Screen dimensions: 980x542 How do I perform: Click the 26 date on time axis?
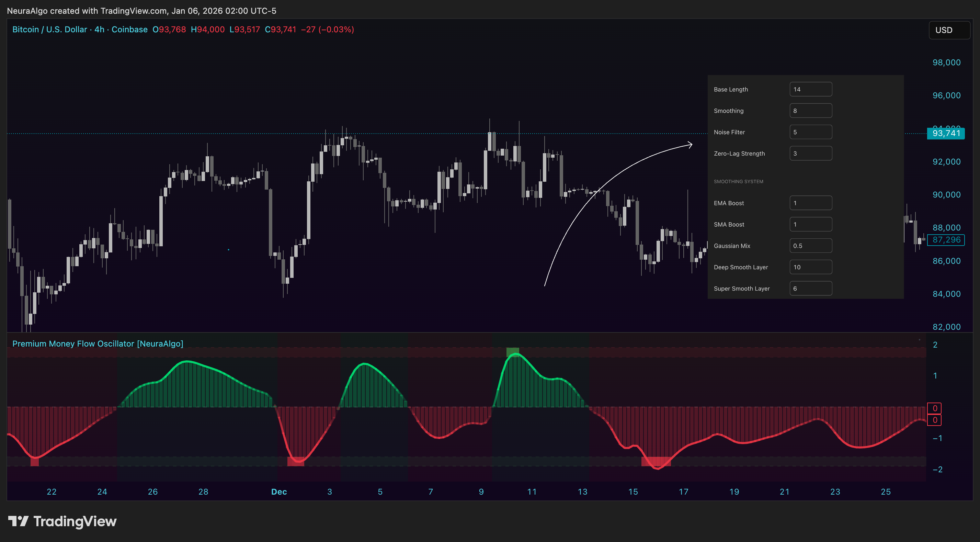point(152,492)
